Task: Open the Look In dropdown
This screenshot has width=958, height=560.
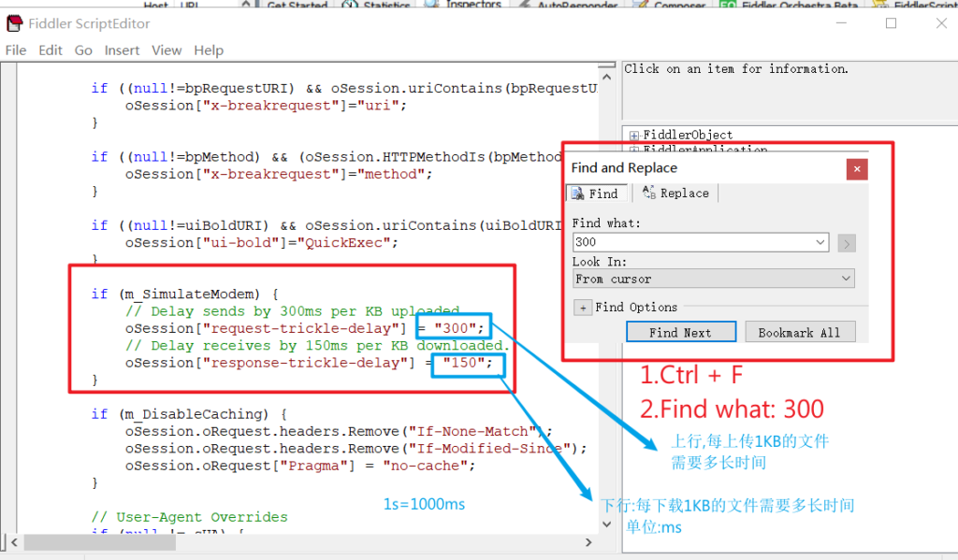Action: click(x=846, y=279)
